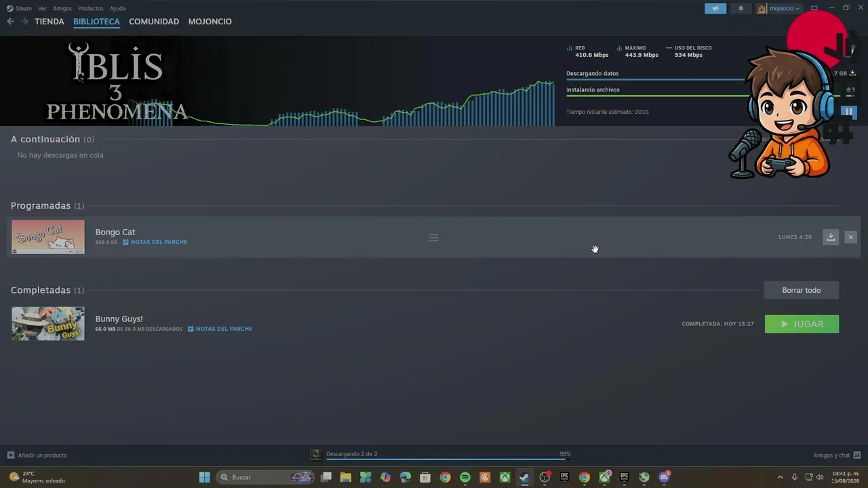This screenshot has height=488, width=868.
Task: Click the Instalando archivos progress bar
Action: (x=658, y=96)
